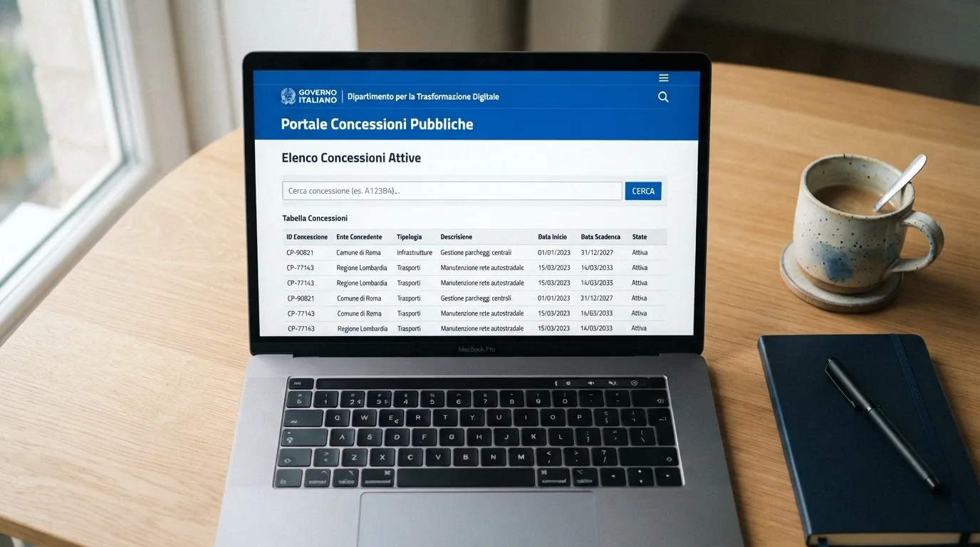
Task: Select the municipality cell in the Infrastrutture row
Action: pyautogui.click(x=359, y=253)
